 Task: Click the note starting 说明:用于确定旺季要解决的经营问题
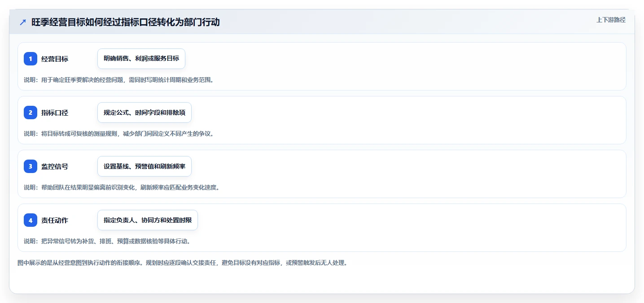(118, 80)
